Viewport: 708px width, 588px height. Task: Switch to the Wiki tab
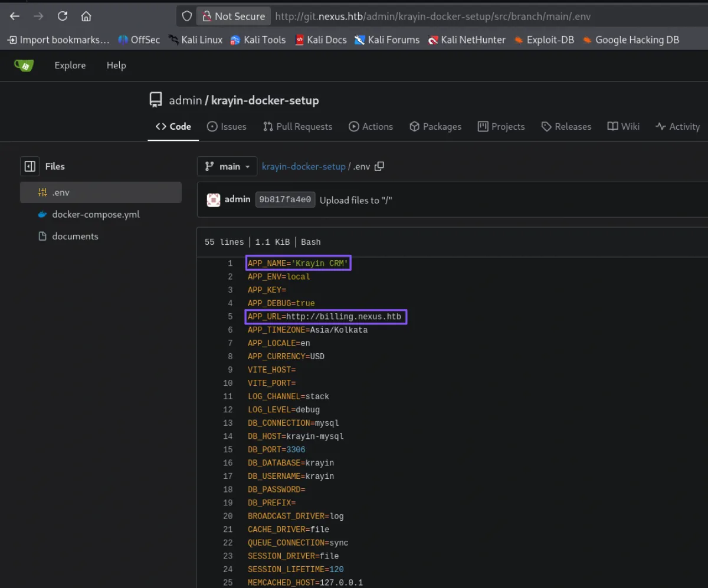(623, 126)
